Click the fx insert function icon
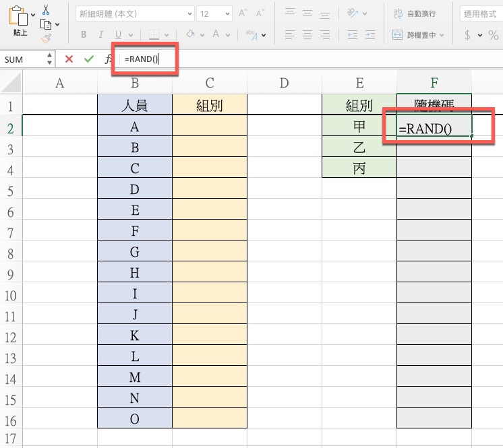 tap(109, 59)
